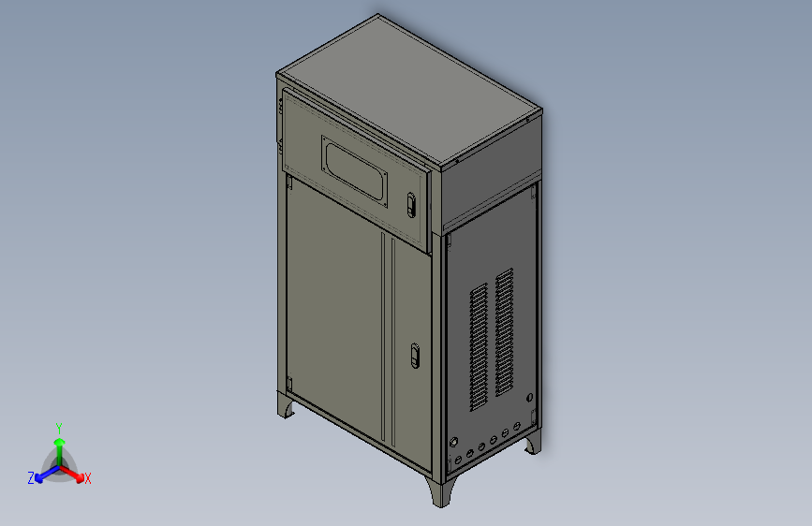Select the latch on the upper front panel
The height and width of the screenshot is (526, 812).
point(411,205)
